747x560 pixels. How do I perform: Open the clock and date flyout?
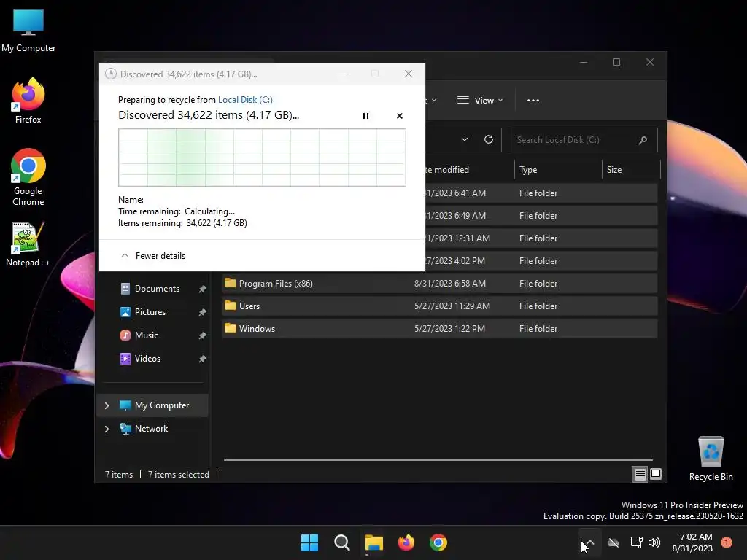692,542
